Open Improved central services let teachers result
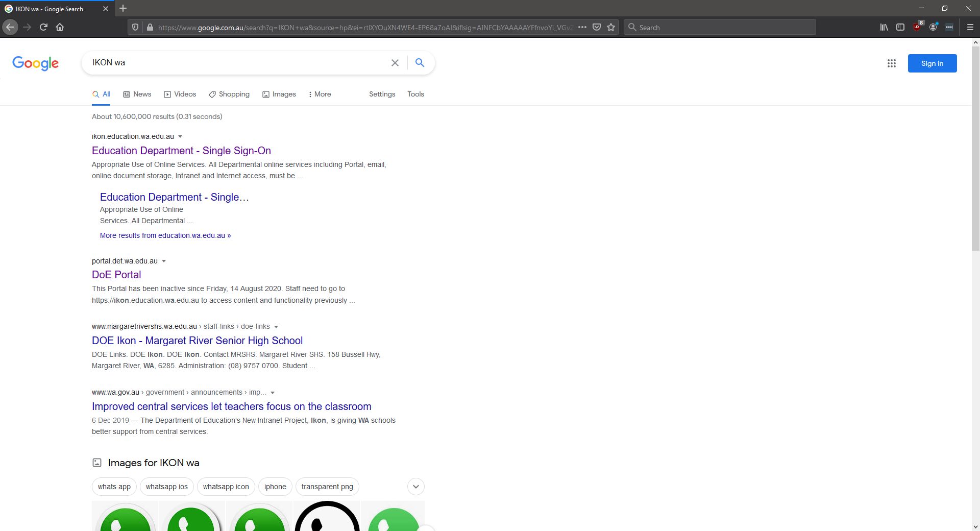The height and width of the screenshot is (531, 980). (232, 406)
